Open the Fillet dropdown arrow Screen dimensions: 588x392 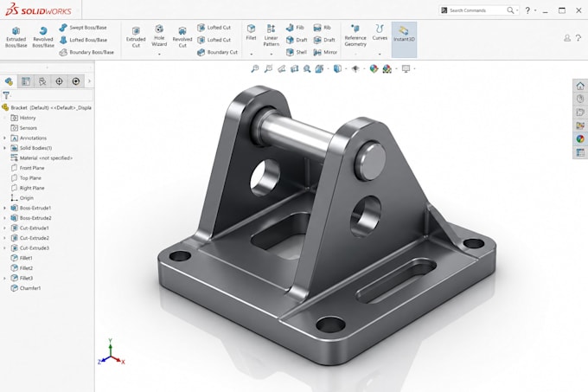252,54
